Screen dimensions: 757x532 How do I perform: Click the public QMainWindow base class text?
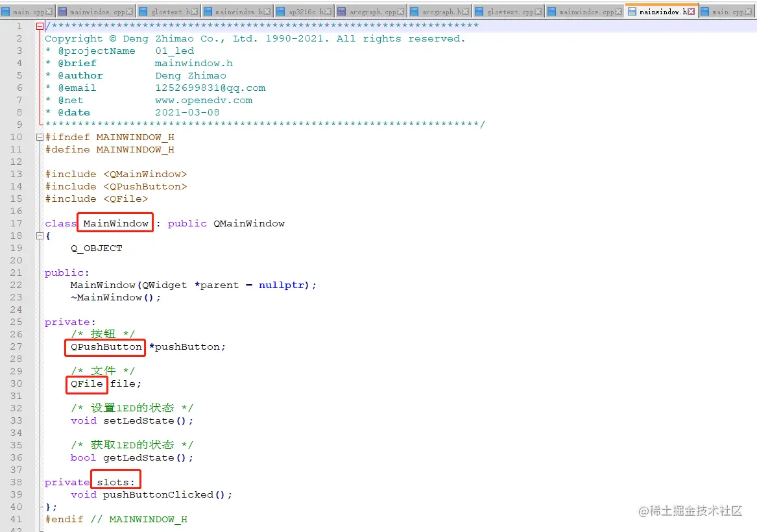pos(226,223)
